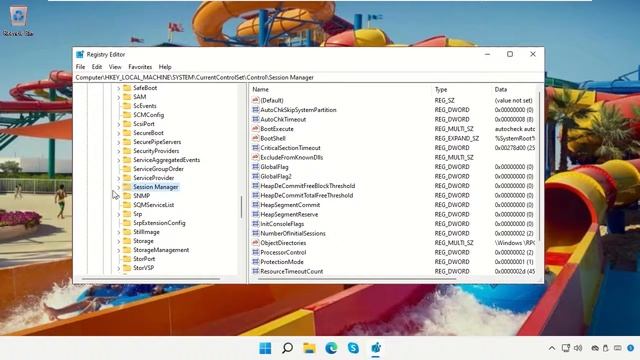Image resolution: width=640 pixels, height=360 pixels.
Task: Click the GlobalFlag2 DWORD icon
Action: coord(256,176)
